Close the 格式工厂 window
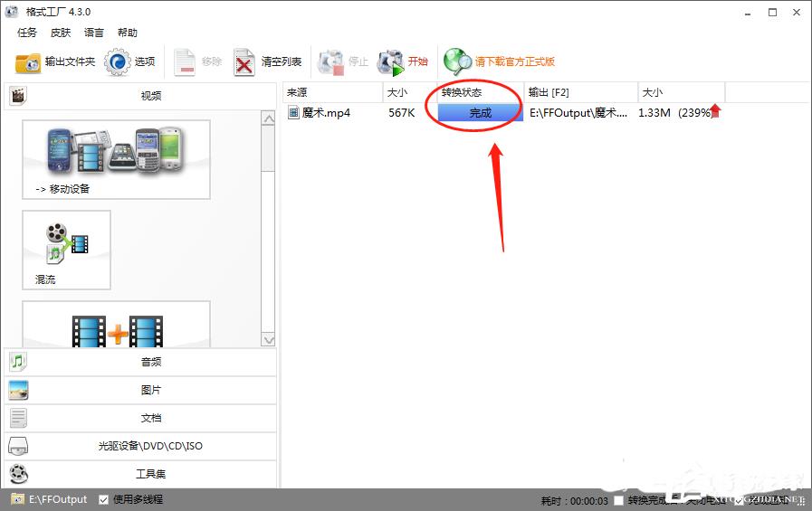Screen dimensions: 812x511 coord(797,13)
